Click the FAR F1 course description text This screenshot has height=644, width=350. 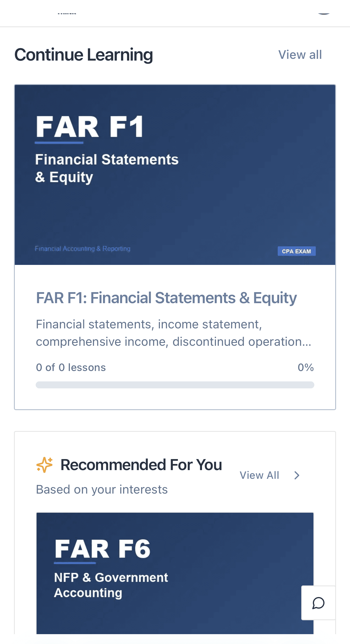pos(173,333)
